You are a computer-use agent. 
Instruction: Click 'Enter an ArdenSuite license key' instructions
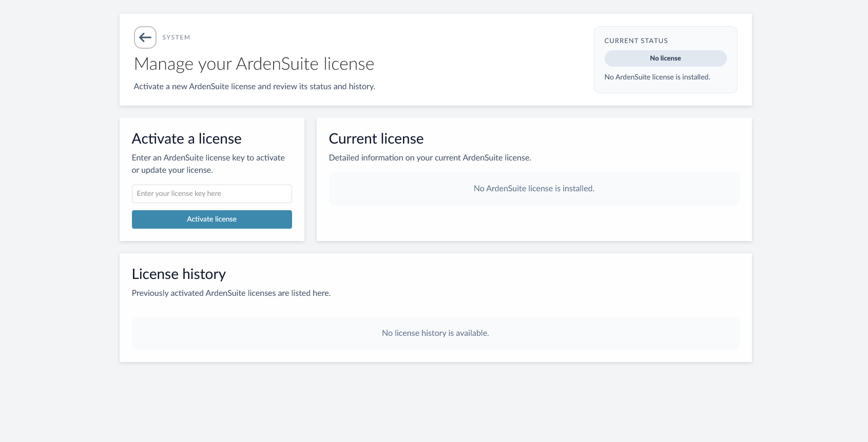(x=208, y=164)
